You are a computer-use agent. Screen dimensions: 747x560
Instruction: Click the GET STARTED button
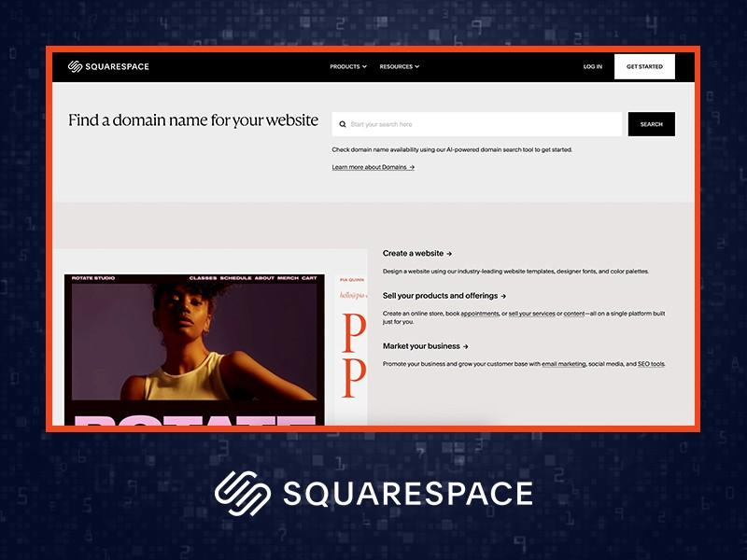pyautogui.click(x=643, y=66)
